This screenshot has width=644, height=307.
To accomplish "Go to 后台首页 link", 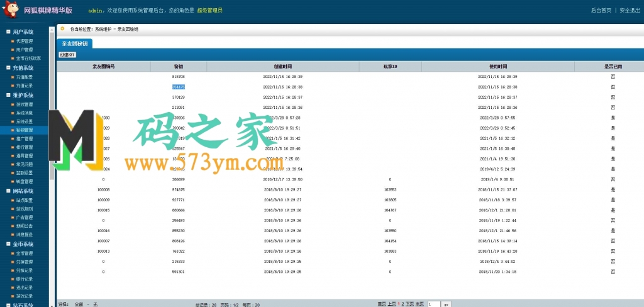I will click(x=601, y=10).
